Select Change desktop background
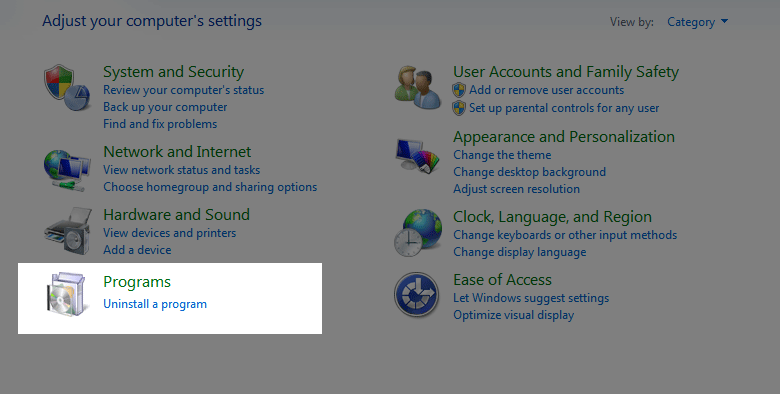780x394 pixels. tap(529, 172)
